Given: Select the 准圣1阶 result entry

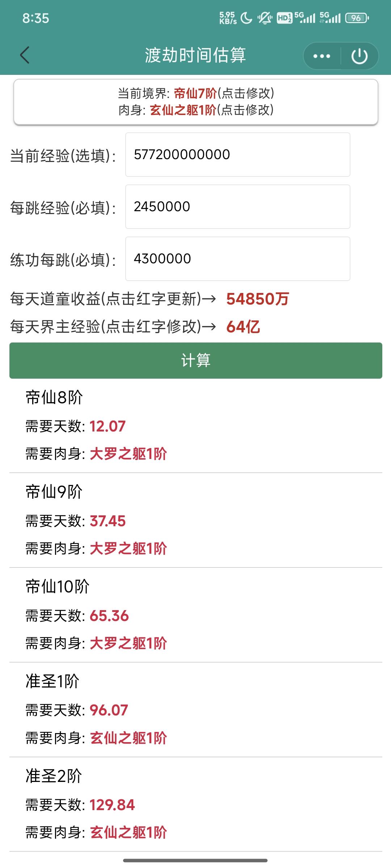Looking at the screenshot, I should (196, 710).
